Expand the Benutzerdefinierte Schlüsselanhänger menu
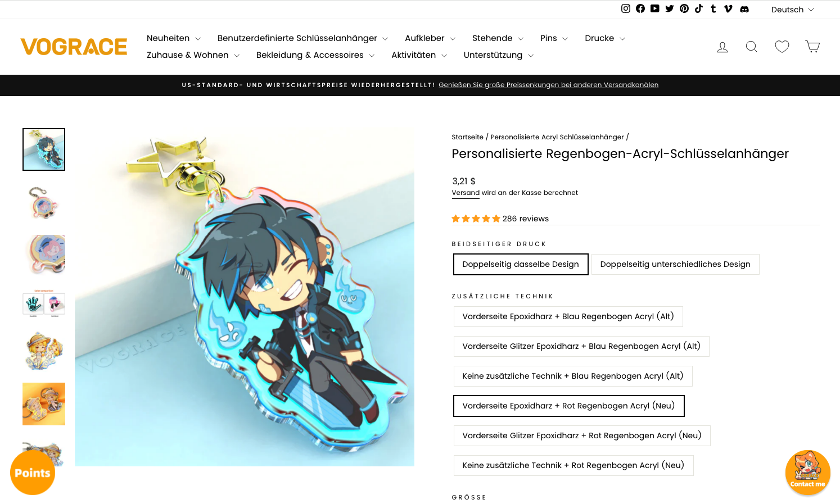 click(x=302, y=38)
